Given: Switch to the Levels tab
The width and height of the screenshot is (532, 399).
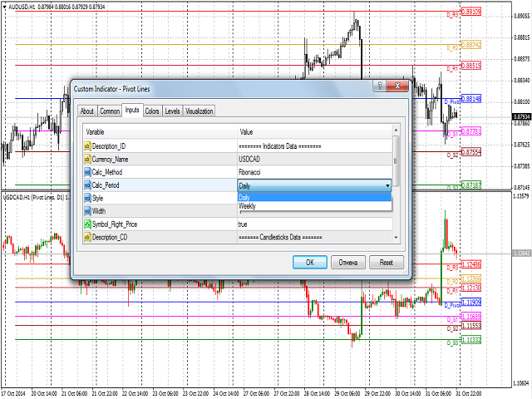Looking at the screenshot, I should (172, 111).
